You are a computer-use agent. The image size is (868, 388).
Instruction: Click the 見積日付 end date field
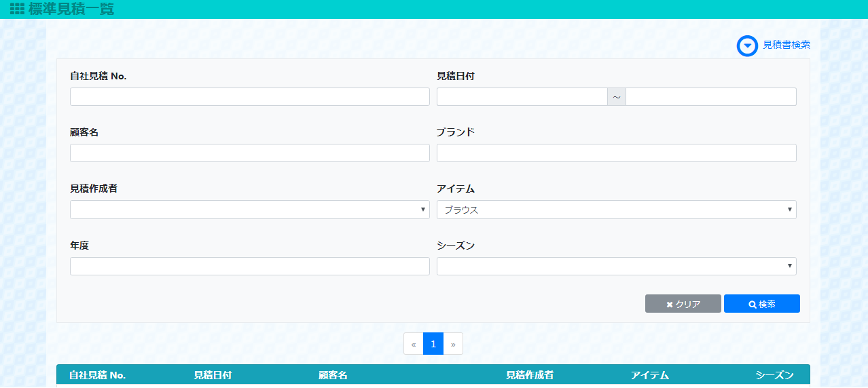click(x=710, y=97)
